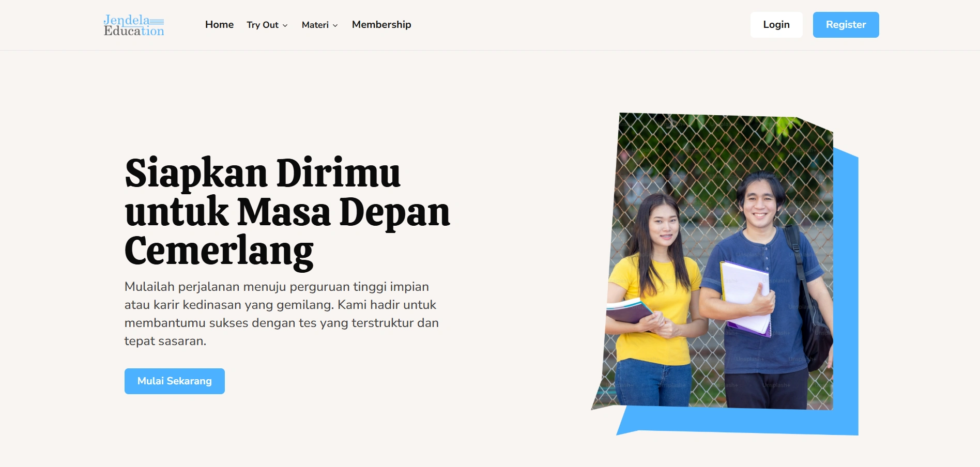
Task: Open the Try Out menu
Action: [x=267, y=25]
